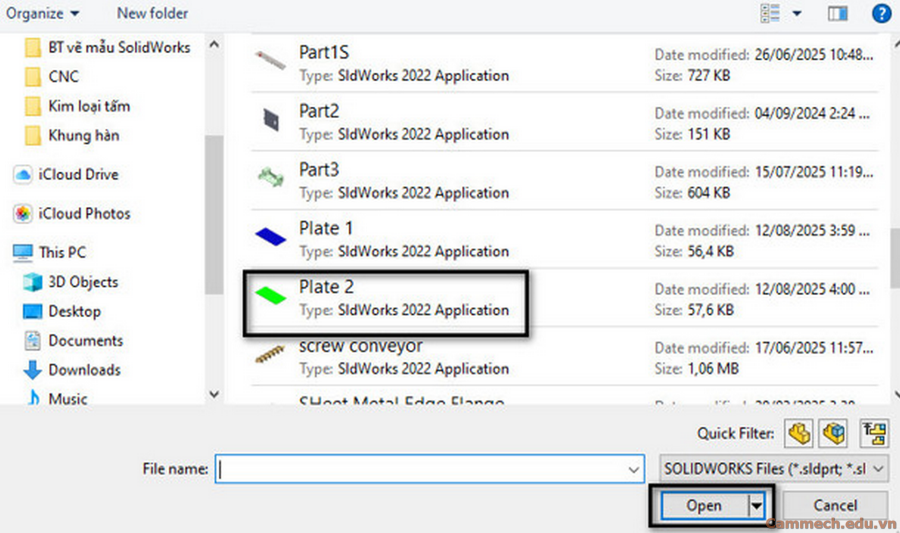This screenshot has width=900, height=533.
Task: Go to the Downloads location
Action: pos(72,370)
